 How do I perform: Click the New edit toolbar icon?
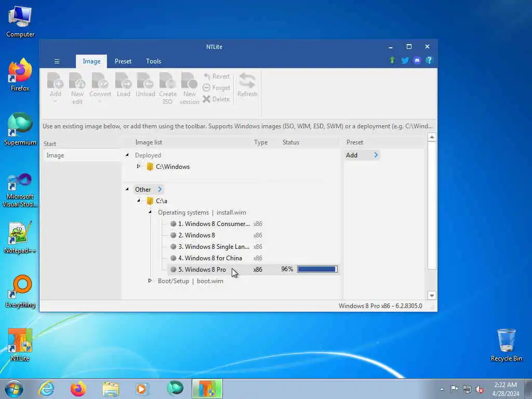click(77, 88)
